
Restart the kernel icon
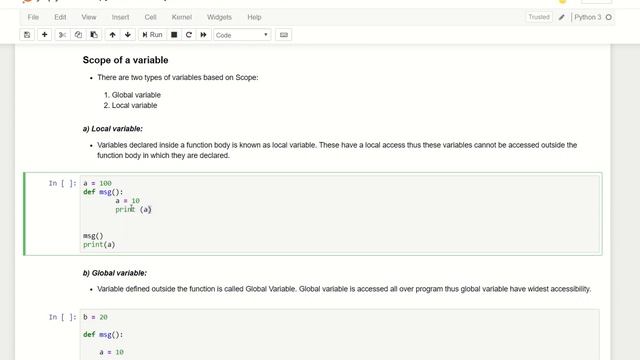click(x=189, y=35)
